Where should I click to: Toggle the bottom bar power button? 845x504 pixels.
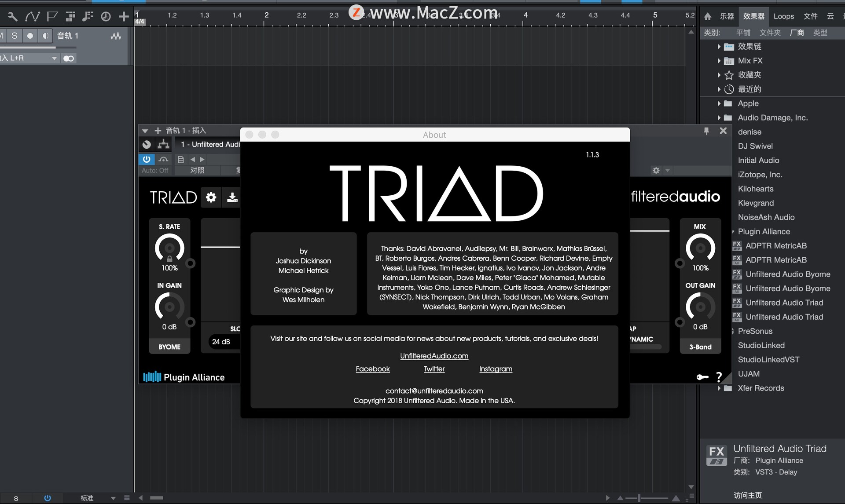tap(48, 498)
